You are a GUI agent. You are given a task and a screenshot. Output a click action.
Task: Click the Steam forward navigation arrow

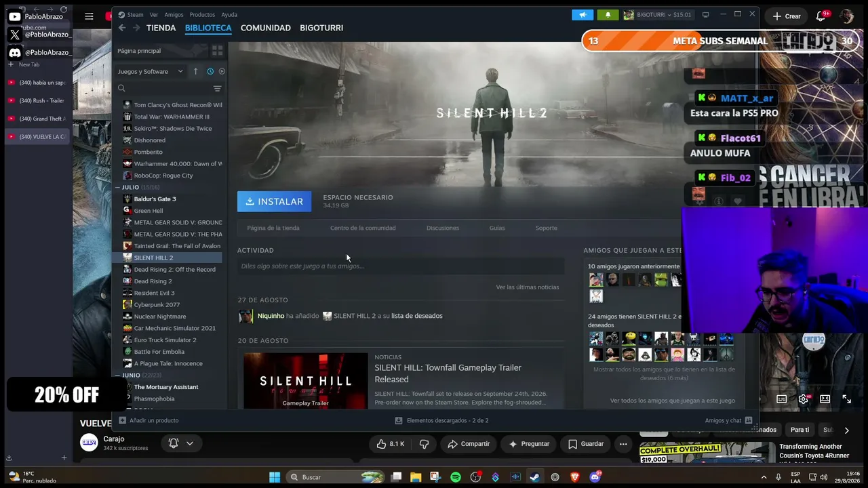[x=136, y=28]
